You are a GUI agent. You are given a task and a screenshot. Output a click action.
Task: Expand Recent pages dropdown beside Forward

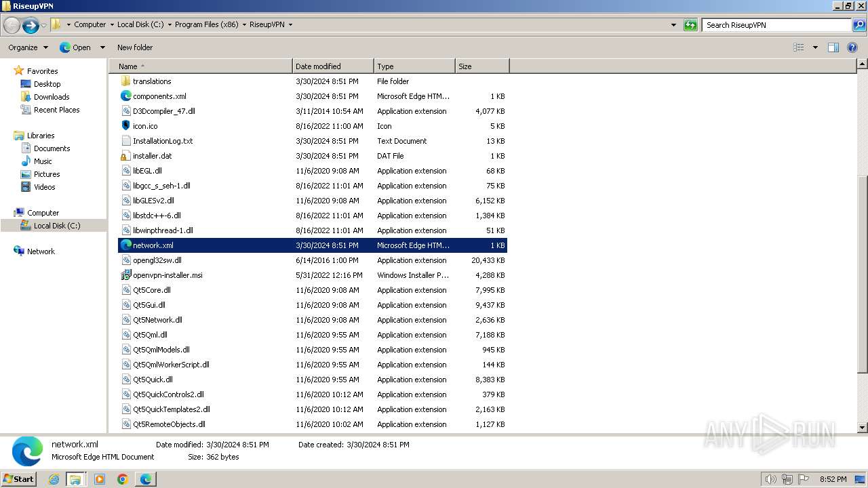coord(43,25)
